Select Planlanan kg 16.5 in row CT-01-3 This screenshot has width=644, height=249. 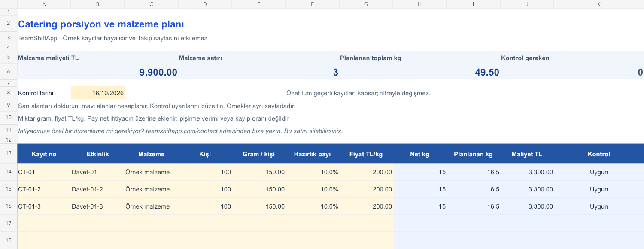473,206
